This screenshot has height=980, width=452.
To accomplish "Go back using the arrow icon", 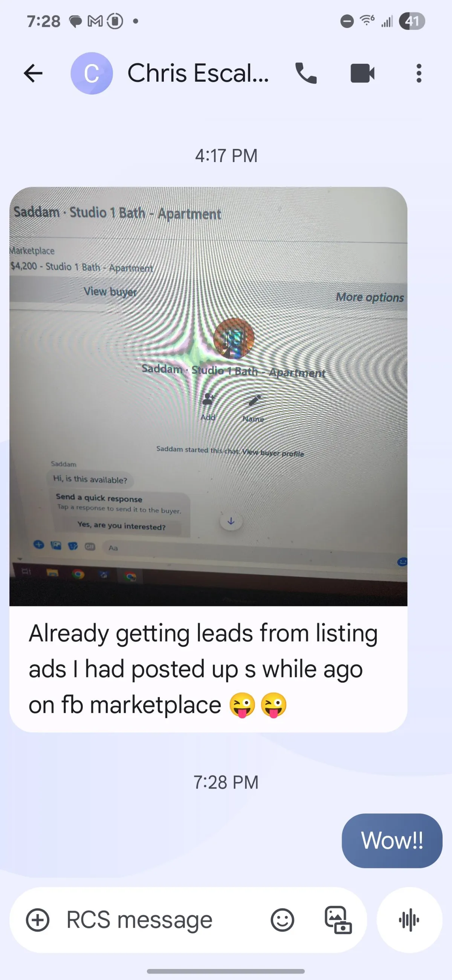I will pos(33,73).
